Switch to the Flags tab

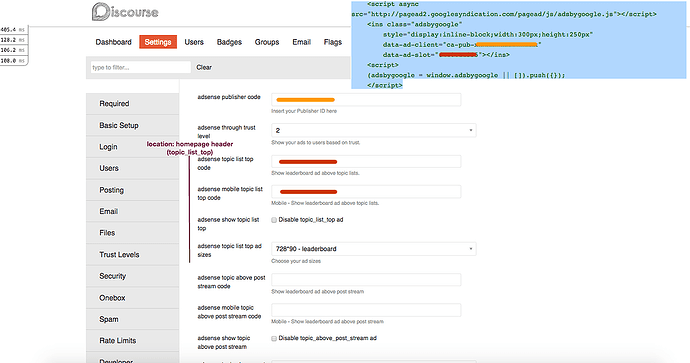(x=333, y=42)
